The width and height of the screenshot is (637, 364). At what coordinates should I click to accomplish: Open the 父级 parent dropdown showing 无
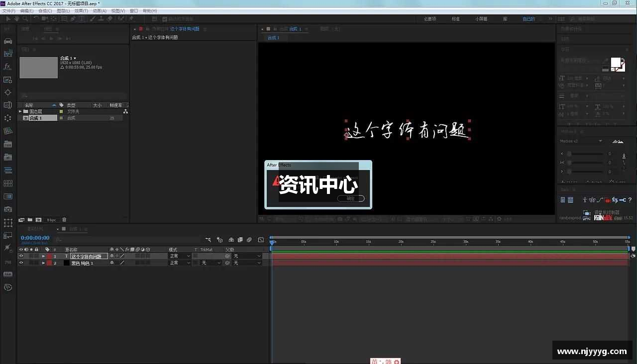click(247, 256)
